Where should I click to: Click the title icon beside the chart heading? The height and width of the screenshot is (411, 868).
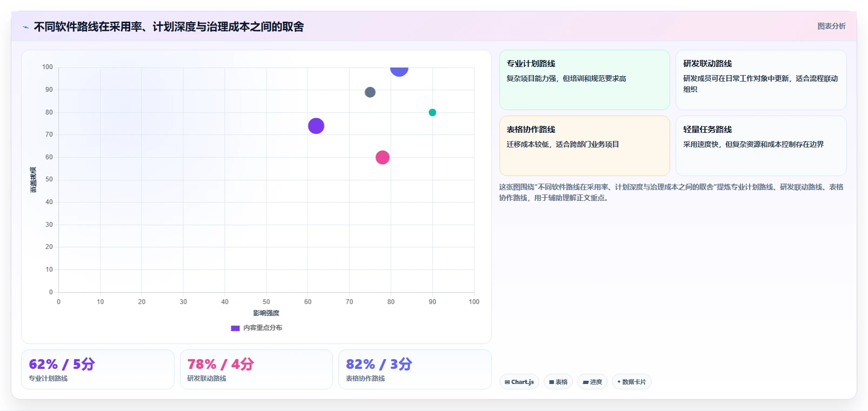[x=25, y=27]
